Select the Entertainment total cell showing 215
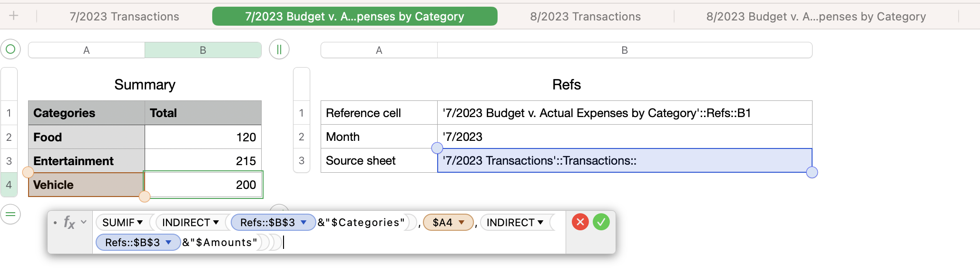 tap(203, 161)
